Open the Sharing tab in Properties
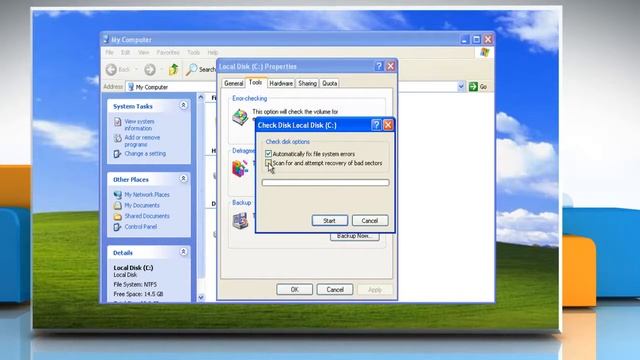This screenshot has width=640, height=360. [x=307, y=83]
